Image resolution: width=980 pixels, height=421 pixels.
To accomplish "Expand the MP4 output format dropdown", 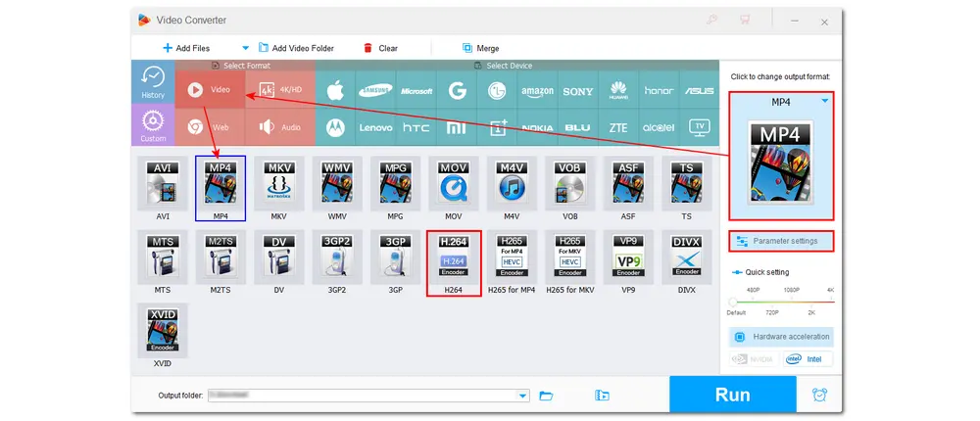I will [x=825, y=101].
